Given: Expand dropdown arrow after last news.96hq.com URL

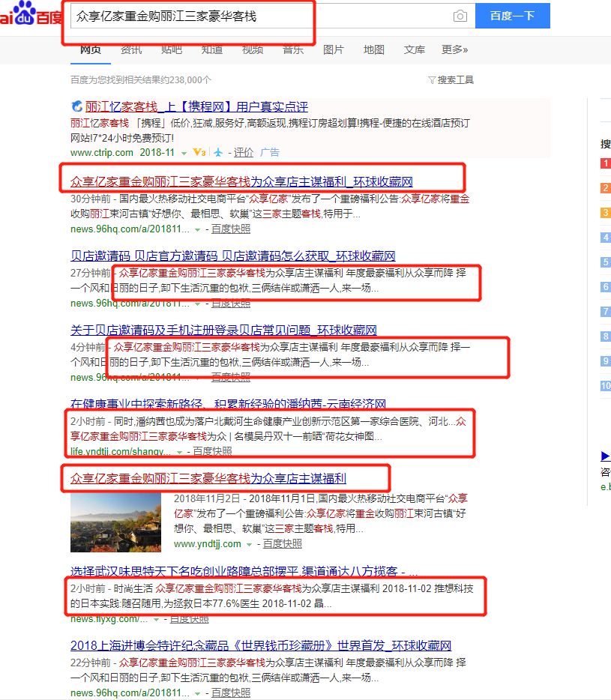Looking at the screenshot, I should (x=197, y=693).
